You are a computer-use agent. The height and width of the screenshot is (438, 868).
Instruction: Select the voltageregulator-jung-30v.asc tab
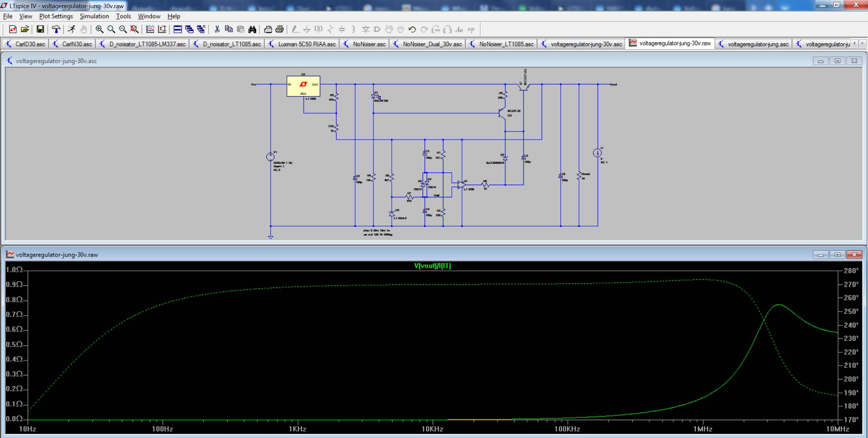[x=581, y=44]
